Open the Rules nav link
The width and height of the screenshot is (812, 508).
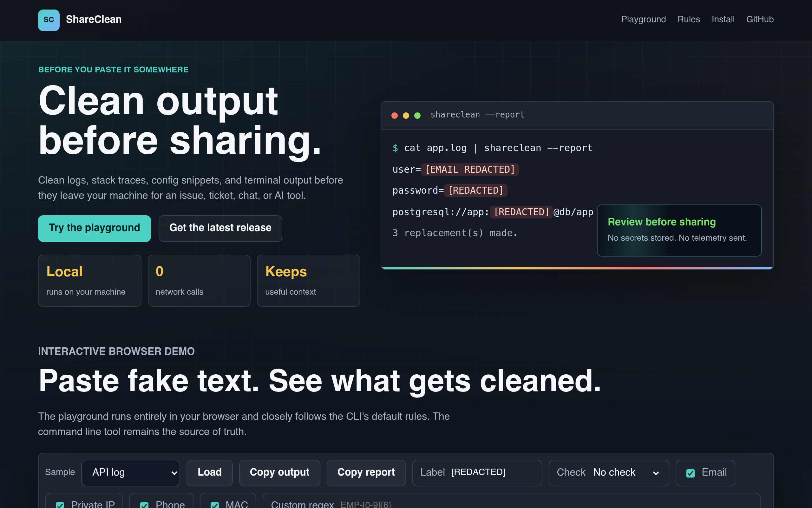689,19
